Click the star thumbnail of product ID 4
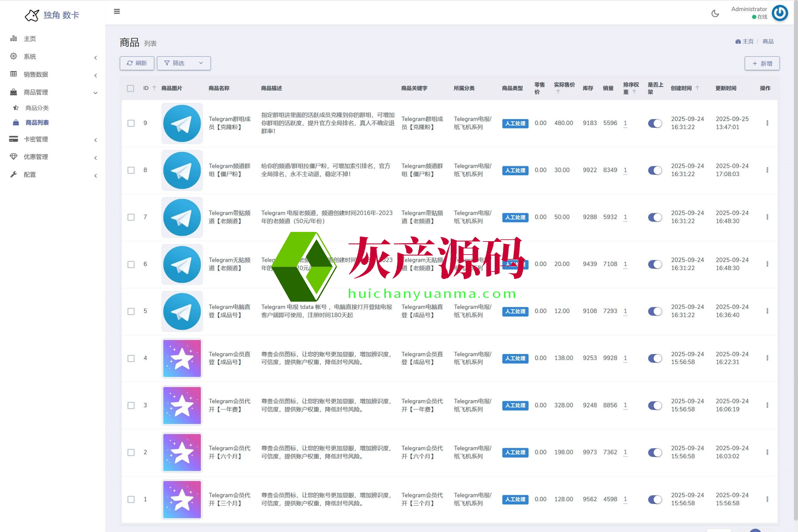 [182, 358]
